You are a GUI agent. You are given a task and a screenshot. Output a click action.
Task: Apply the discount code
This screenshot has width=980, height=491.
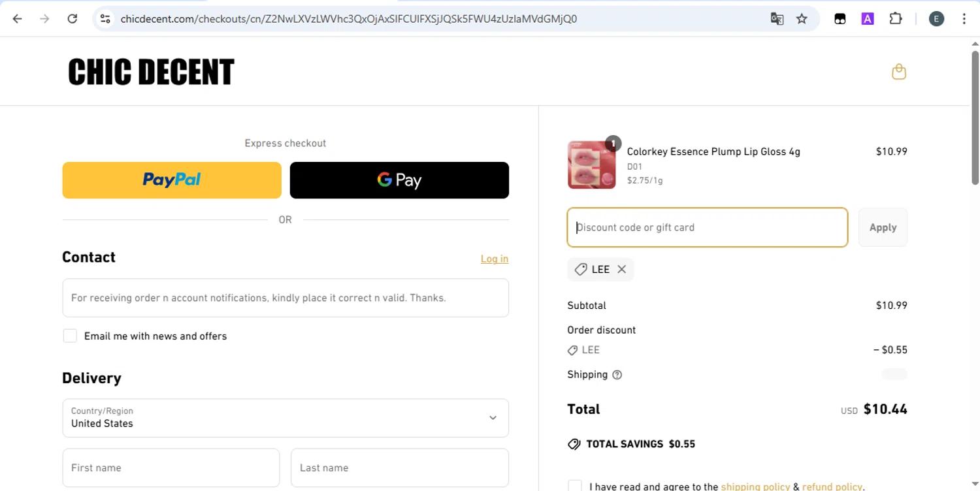883,227
